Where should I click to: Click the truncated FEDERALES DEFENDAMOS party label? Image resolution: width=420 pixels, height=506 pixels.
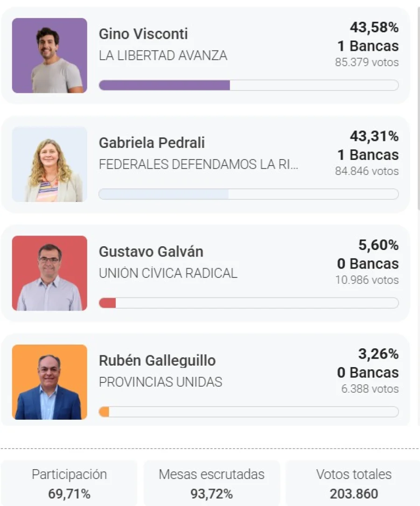198,164
